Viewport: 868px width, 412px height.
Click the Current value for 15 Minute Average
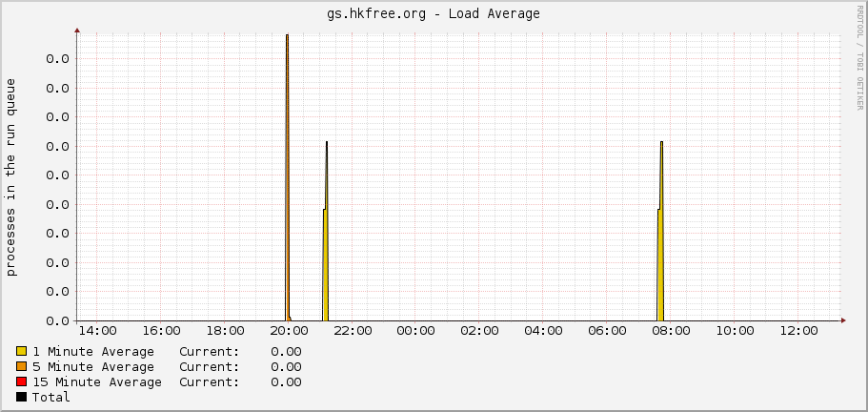pyautogui.click(x=286, y=382)
